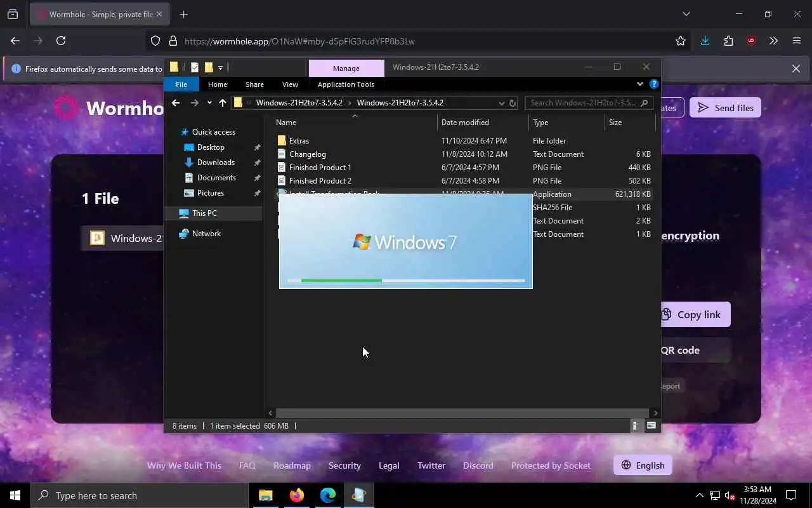Viewport: 812px width, 508px height.
Task: Go up one folder level
Action: click(223, 103)
